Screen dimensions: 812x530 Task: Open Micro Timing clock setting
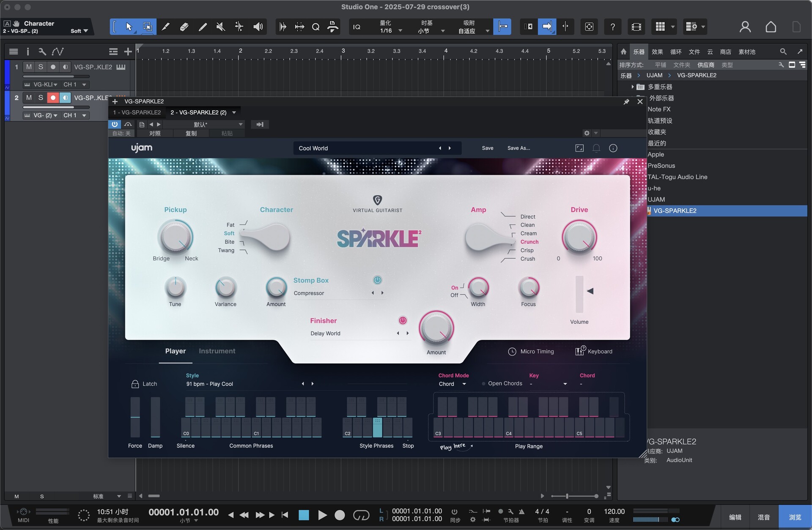coord(531,352)
